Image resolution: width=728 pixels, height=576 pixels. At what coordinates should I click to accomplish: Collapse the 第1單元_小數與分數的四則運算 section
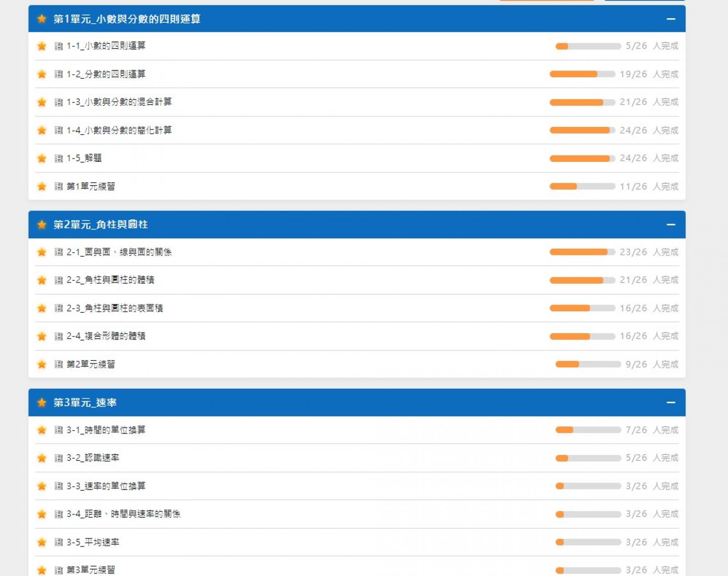pyautogui.click(x=671, y=19)
